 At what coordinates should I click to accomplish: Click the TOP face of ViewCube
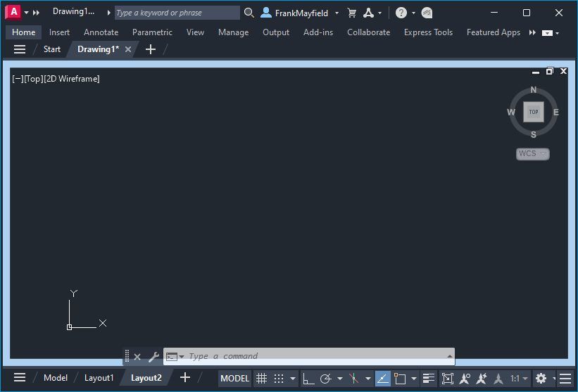(x=534, y=112)
